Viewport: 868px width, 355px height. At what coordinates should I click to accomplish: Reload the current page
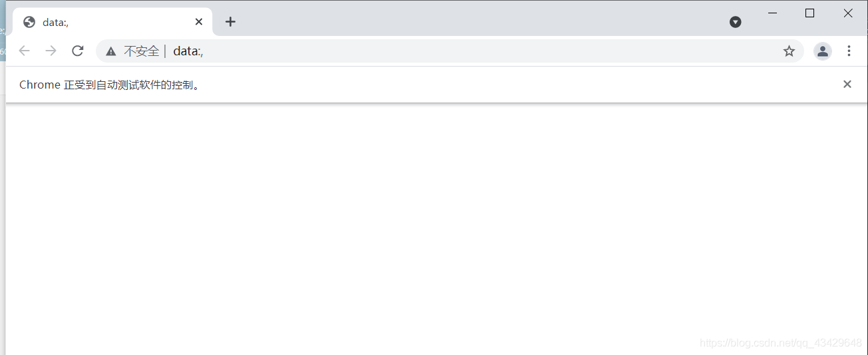click(78, 51)
